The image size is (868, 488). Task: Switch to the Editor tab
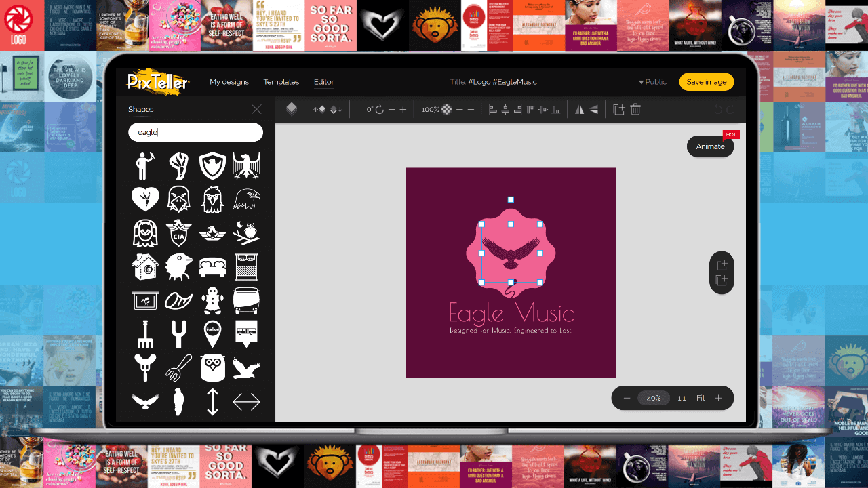323,81
